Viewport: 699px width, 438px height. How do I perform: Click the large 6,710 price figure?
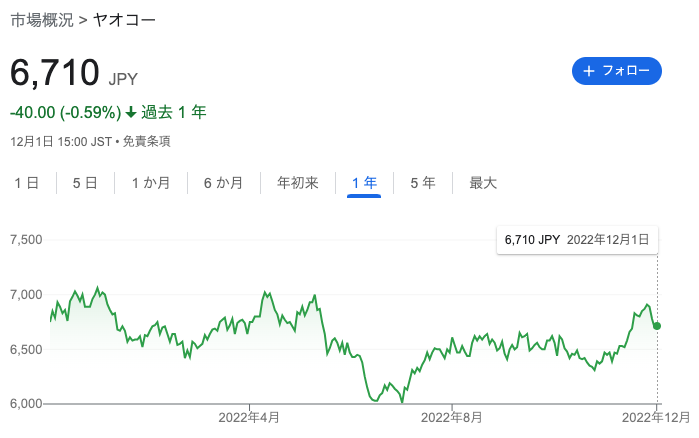(55, 73)
